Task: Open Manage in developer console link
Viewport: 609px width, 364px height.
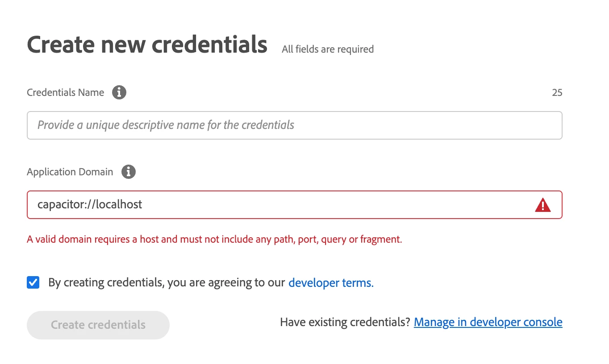Action: [x=488, y=322]
